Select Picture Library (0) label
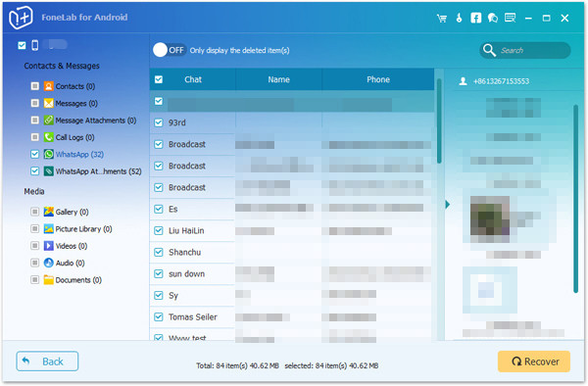 (83, 228)
